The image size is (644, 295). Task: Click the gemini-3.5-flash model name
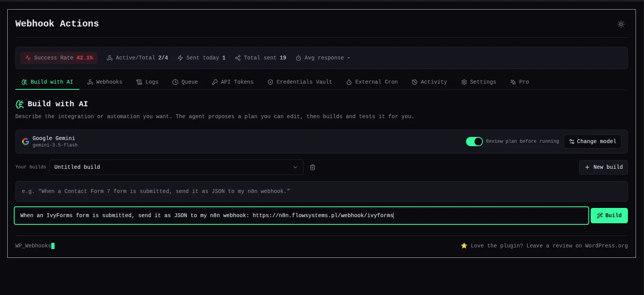(55, 145)
